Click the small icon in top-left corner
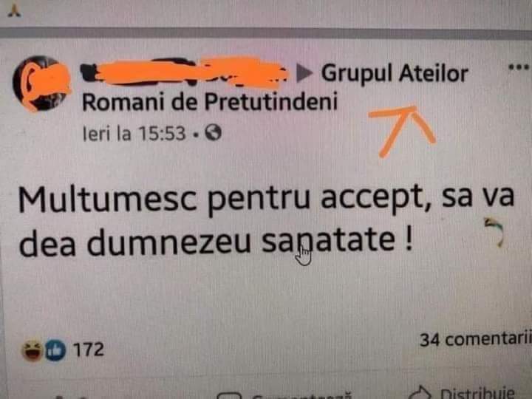This screenshot has height=399, width=532. tap(14, 11)
